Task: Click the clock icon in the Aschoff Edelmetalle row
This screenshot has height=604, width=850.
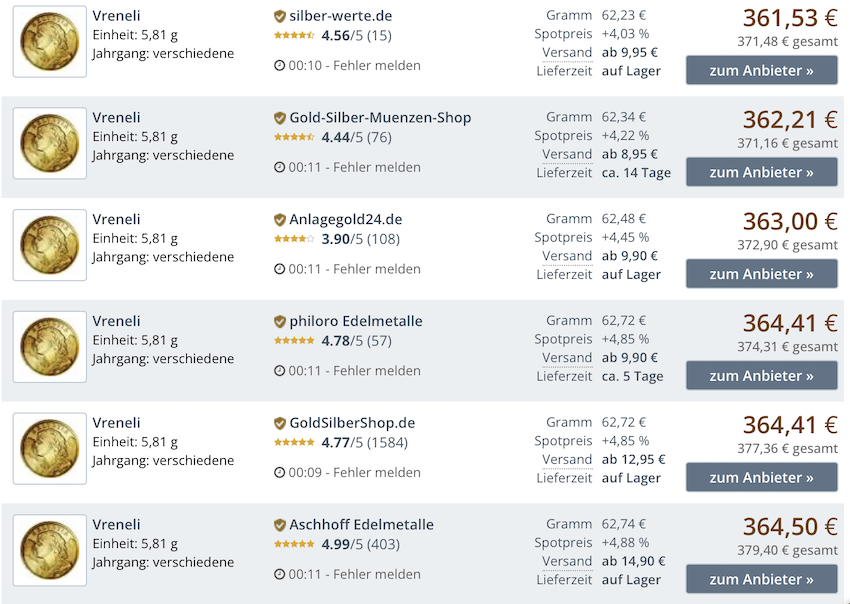Action: click(280, 575)
